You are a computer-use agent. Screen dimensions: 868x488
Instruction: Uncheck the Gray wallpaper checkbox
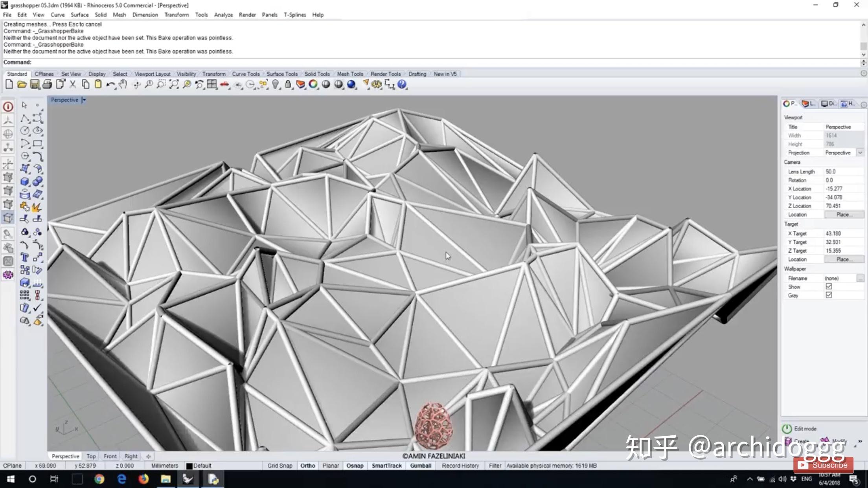click(x=829, y=295)
